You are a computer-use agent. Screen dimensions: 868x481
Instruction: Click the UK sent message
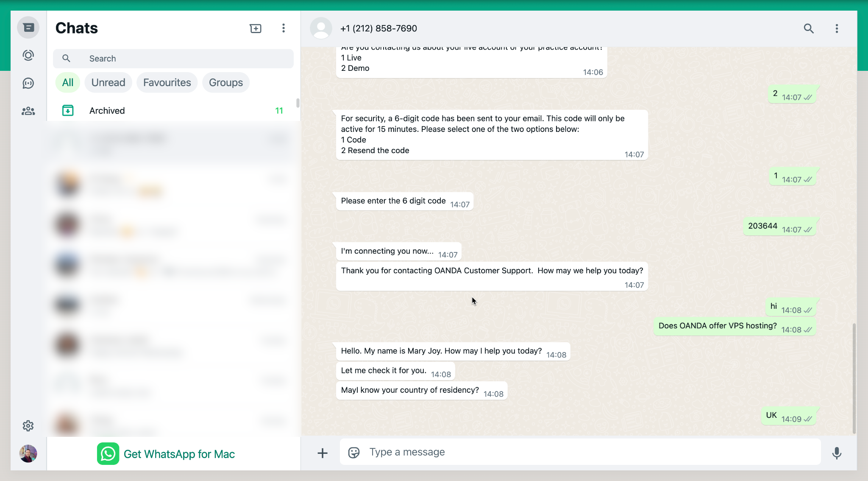coord(789,416)
